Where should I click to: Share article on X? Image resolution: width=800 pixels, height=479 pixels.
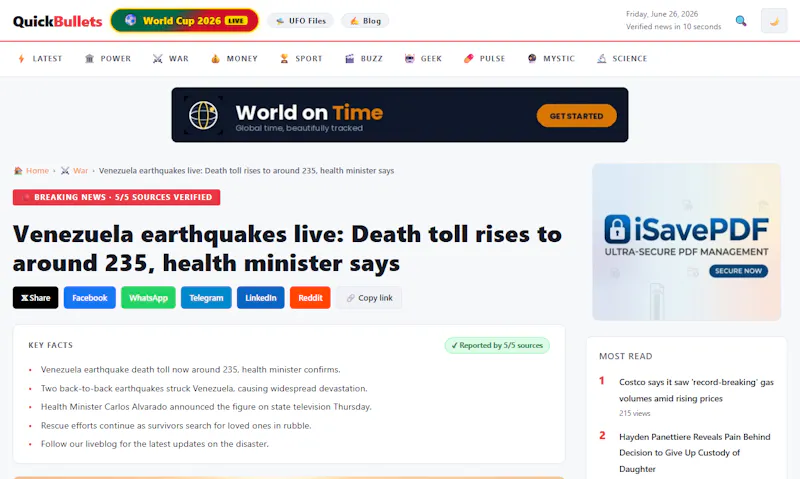click(x=36, y=297)
